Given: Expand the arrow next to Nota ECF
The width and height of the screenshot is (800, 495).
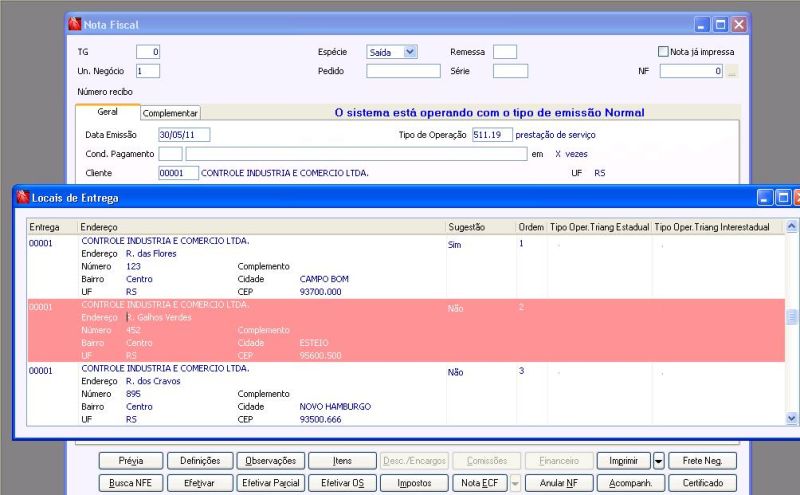Looking at the screenshot, I should (515, 483).
